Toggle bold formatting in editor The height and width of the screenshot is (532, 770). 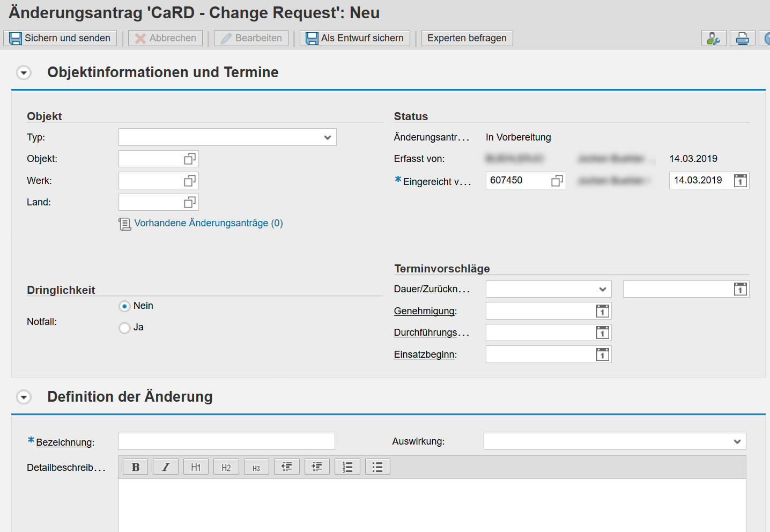click(x=136, y=467)
